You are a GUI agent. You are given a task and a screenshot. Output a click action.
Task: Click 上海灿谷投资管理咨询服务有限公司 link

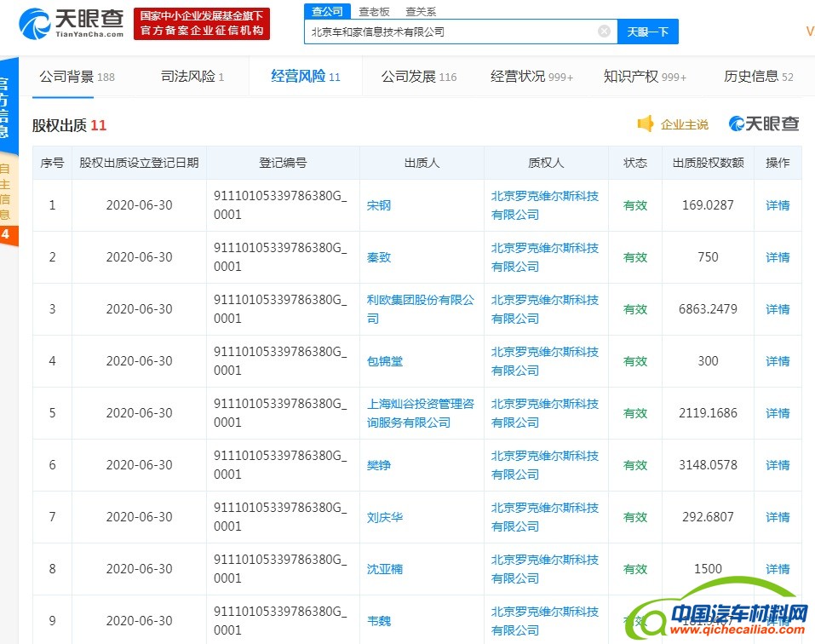pyautogui.click(x=421, y=413)
